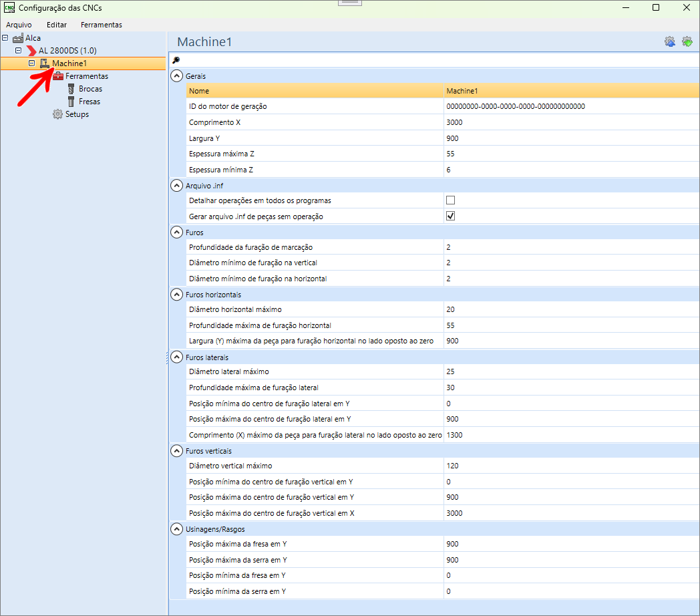
Task: Edit Comprimento X value 3000
Action: pyautogui.click(x=572, y=122)
